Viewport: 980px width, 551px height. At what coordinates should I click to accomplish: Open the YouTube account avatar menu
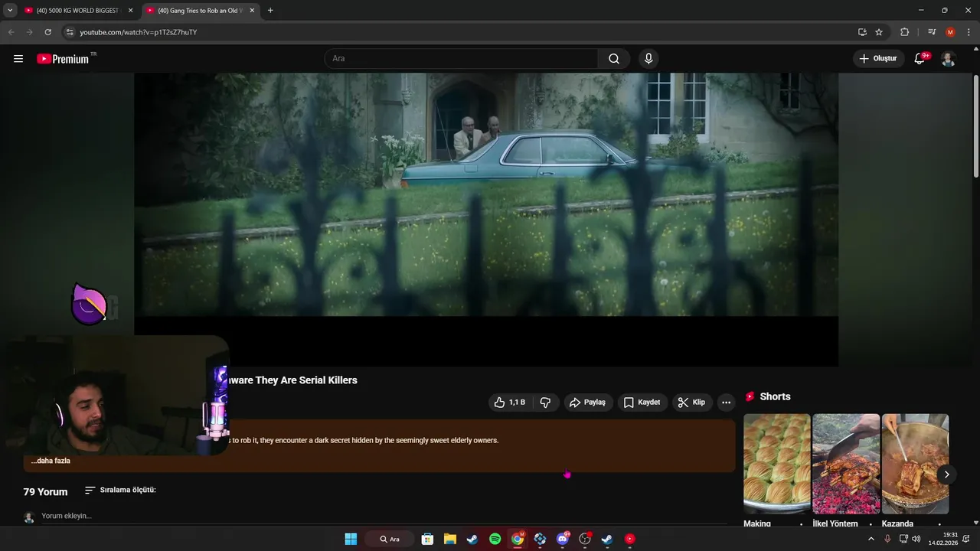tap(948, 59)
